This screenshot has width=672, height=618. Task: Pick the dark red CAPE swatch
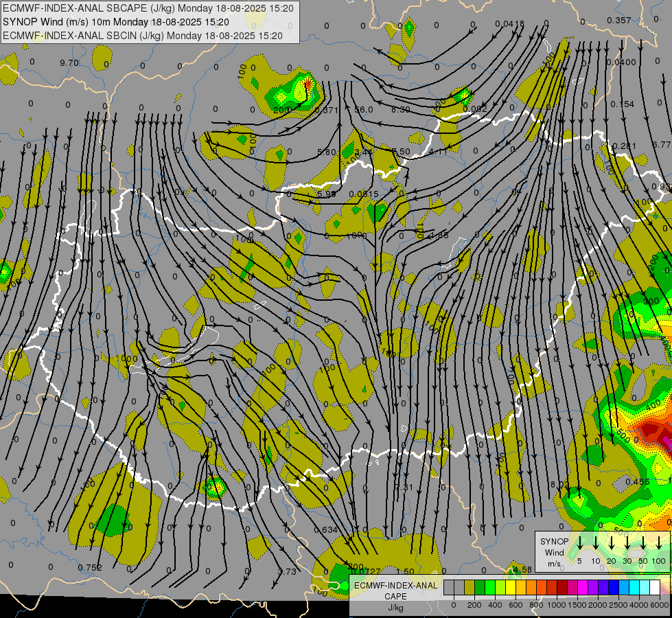562,587
